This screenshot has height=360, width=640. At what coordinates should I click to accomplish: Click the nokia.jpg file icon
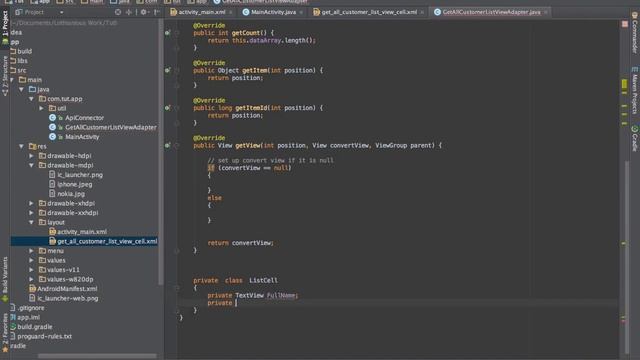[x=52, y=194]
